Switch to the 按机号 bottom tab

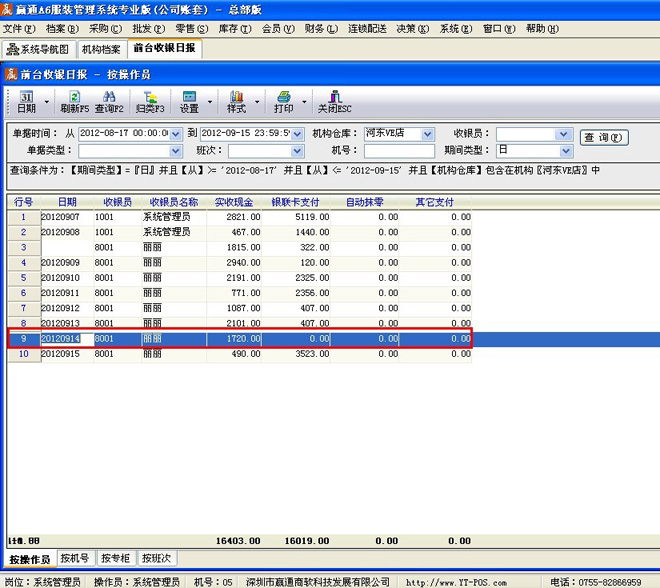75,559
